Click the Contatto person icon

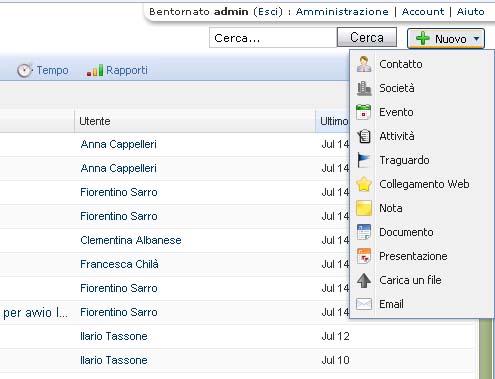click(x=364, y=64)
